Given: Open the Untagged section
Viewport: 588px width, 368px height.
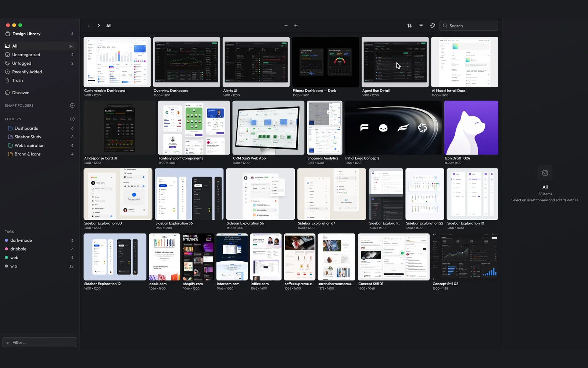Looking at the screenshot, I should point(40,63).
